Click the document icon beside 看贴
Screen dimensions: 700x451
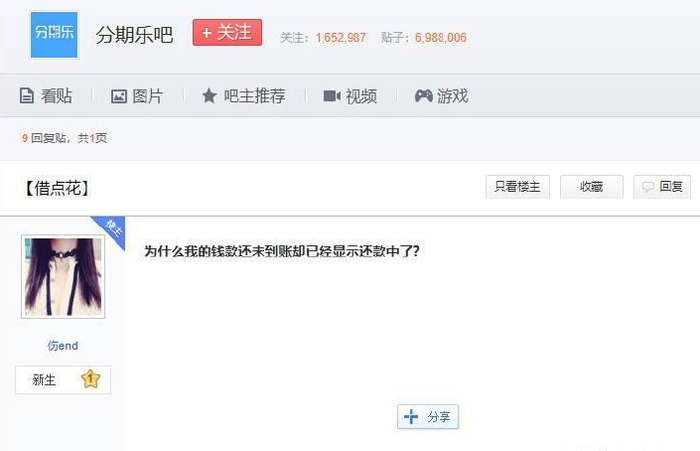(x=27, y=96)
